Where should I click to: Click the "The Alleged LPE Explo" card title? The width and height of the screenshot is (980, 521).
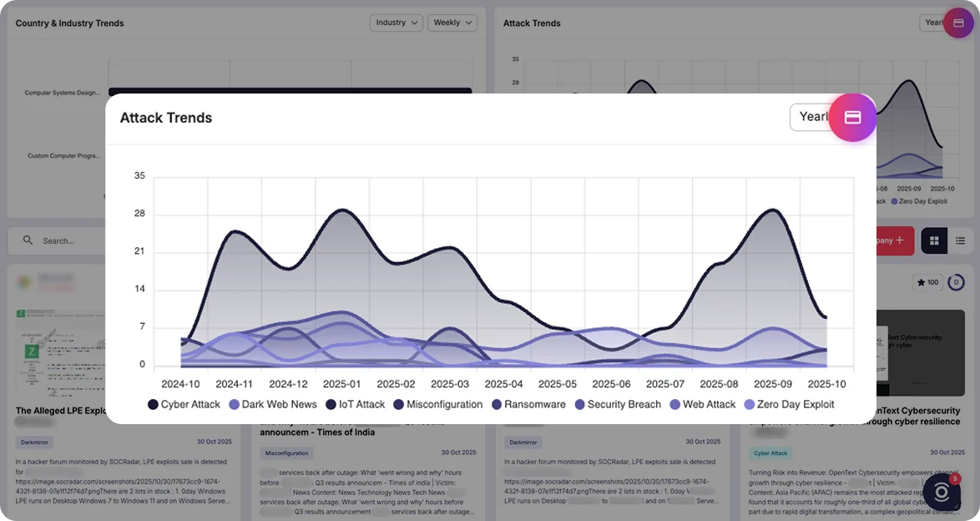[x=61, y=411]
